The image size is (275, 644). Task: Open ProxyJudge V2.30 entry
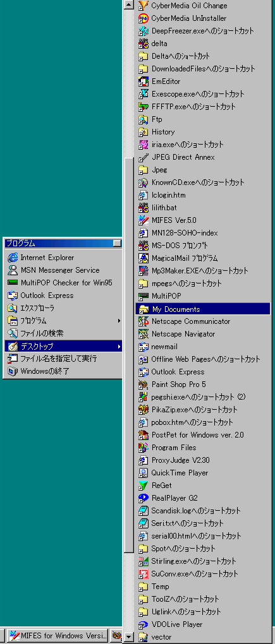click(203, 460)
